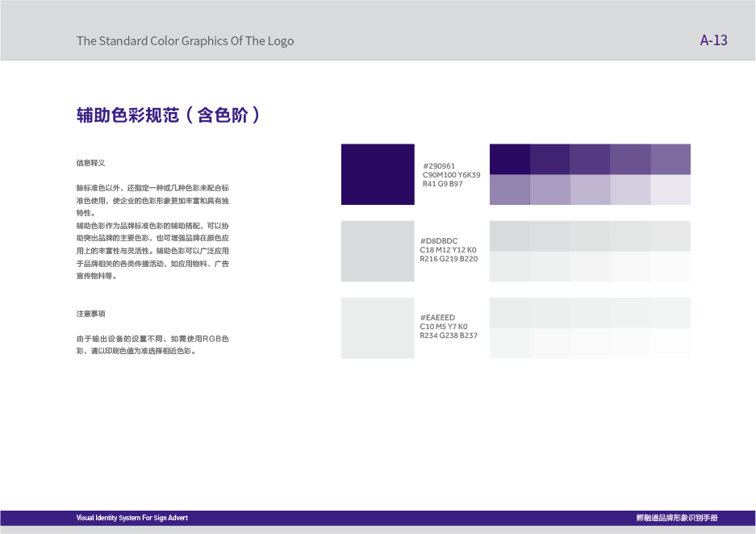Select the CMYK value 'C18 M12 Y12 K0'
This screenshot has height=534, width=756.
[448, 249]
